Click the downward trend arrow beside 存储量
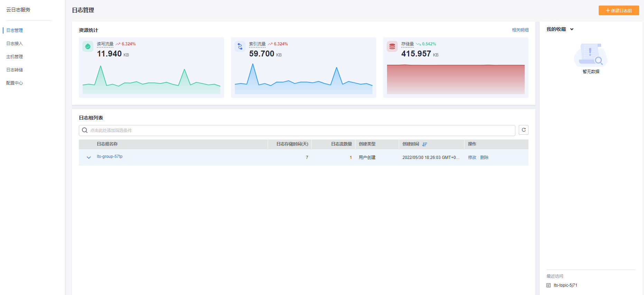This screenshot has height=295, width=644. pyautogui.click(x=418, y=44)
